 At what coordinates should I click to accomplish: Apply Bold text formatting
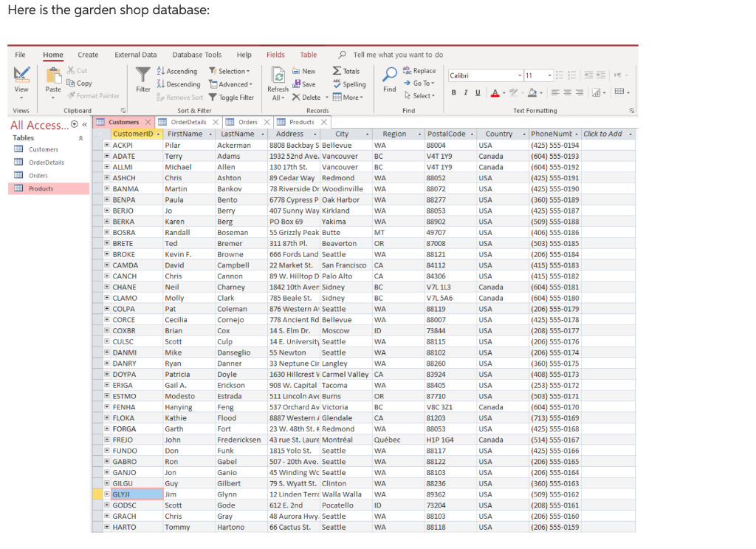454,92
